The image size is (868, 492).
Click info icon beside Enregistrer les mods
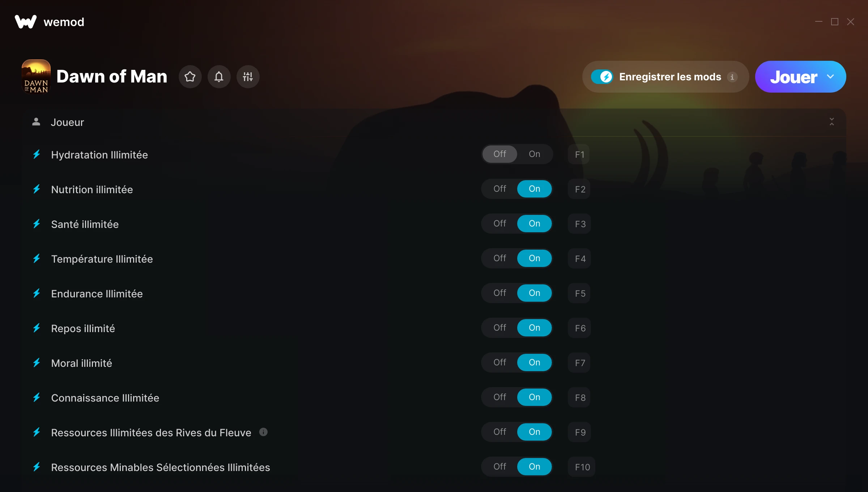click(x=732, y=77)
